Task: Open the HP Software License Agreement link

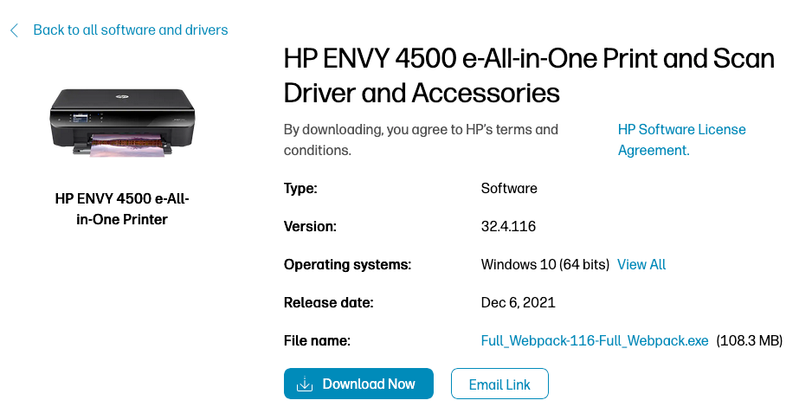Action: pyautogui.click(x=681, y=140)
